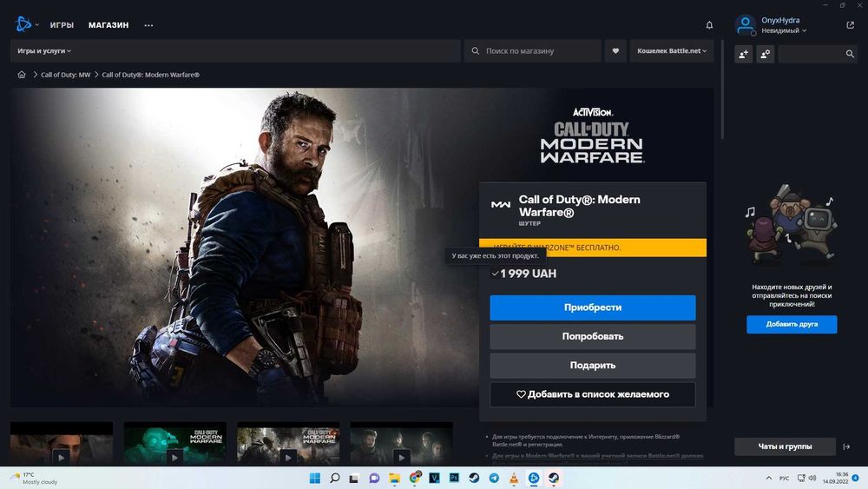The image size is (868, 489).
Task: Open VLC media player from the taskbar
Action: pos(514,478)
